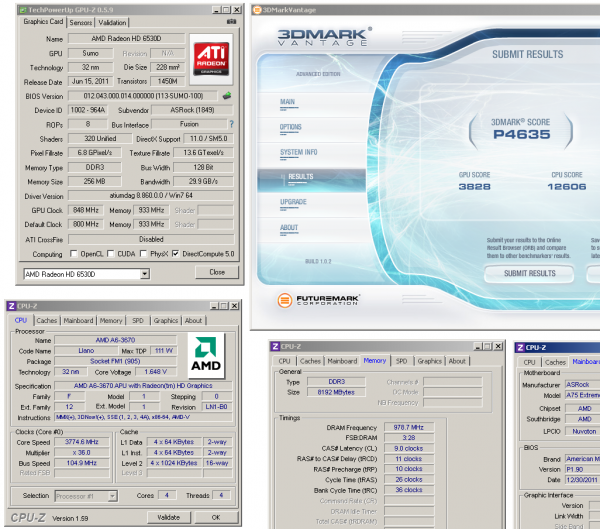Viewport: 600px width, 529px height.
Task: Open the System Info menu in 3DMark
Action: 299,152
